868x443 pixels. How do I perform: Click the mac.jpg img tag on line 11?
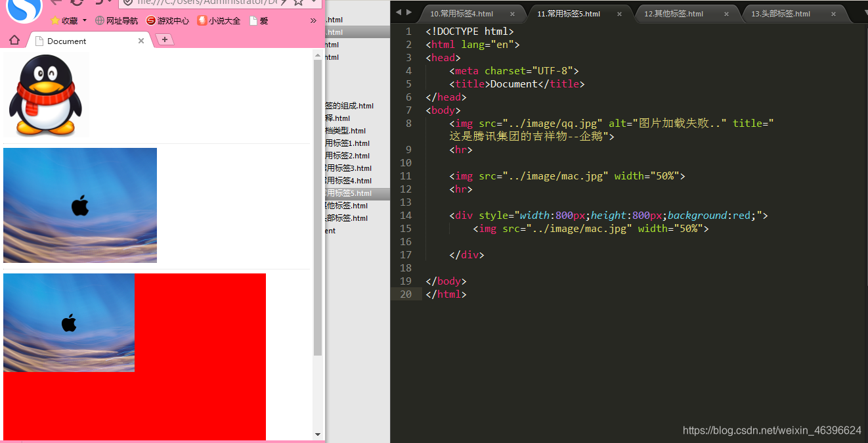567,175
